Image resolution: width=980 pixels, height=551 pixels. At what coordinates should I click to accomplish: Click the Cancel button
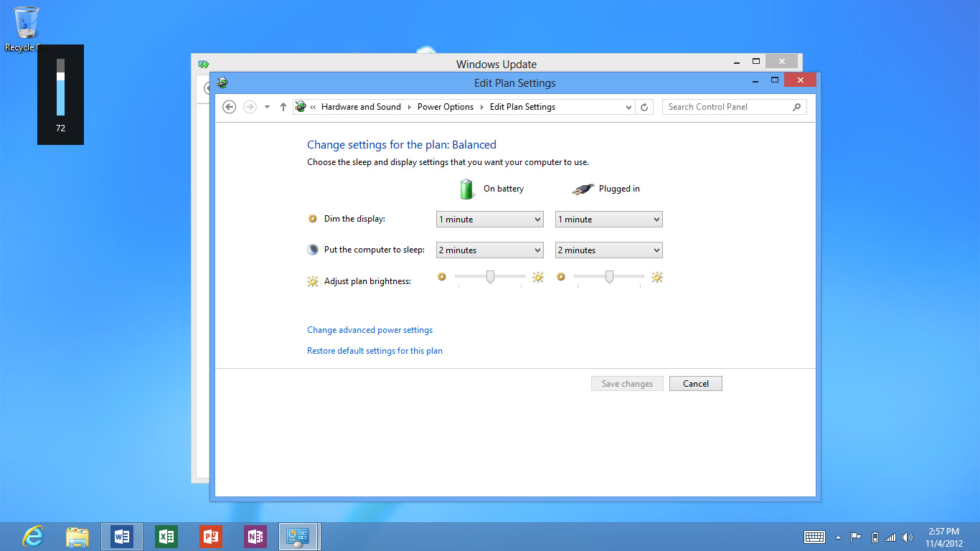[696, 384]
